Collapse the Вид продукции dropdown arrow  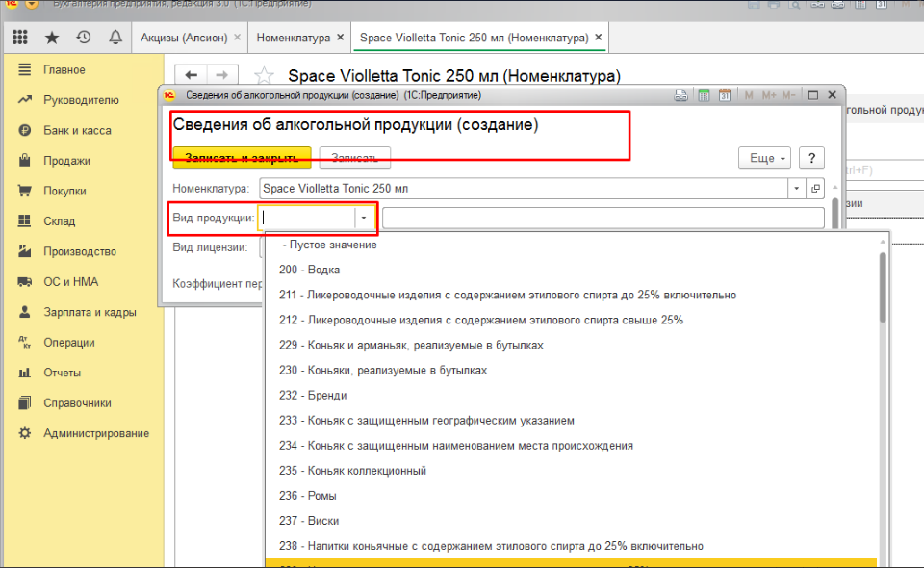[364, 218]
